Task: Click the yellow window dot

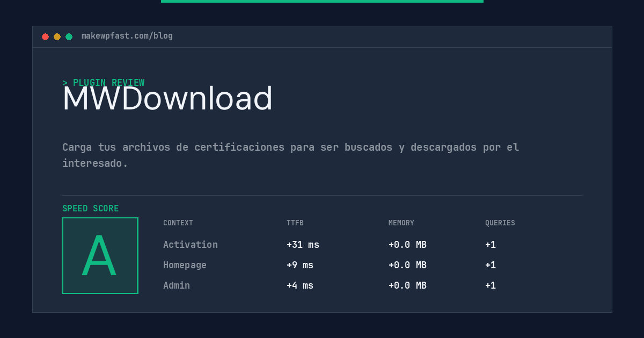Action: (57, 36)
